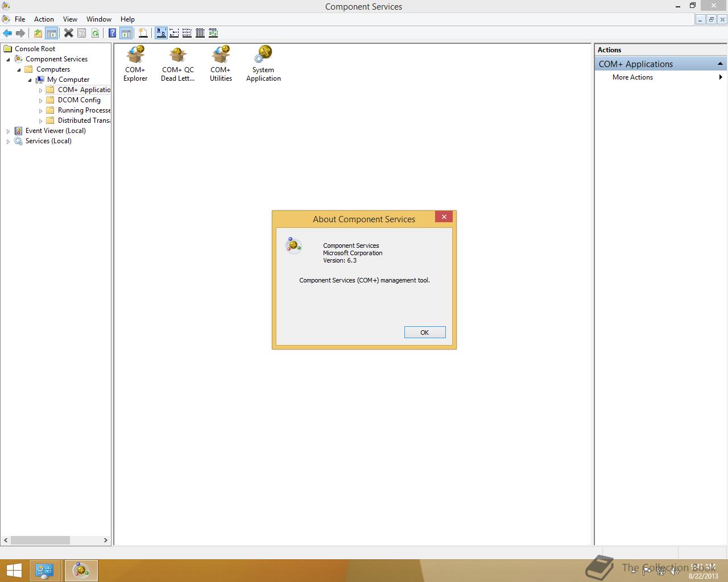Image resolution: width=728 pixels, height=582 pixels.
Task: Click Component Services icon in About dialog
Action: [293, 245]
